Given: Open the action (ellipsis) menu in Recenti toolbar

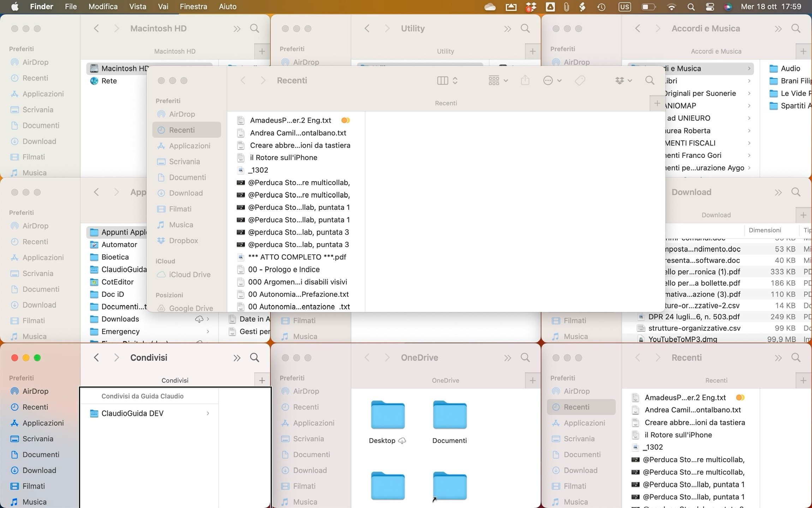Looking at the screenshot, I should coord(552,81).
